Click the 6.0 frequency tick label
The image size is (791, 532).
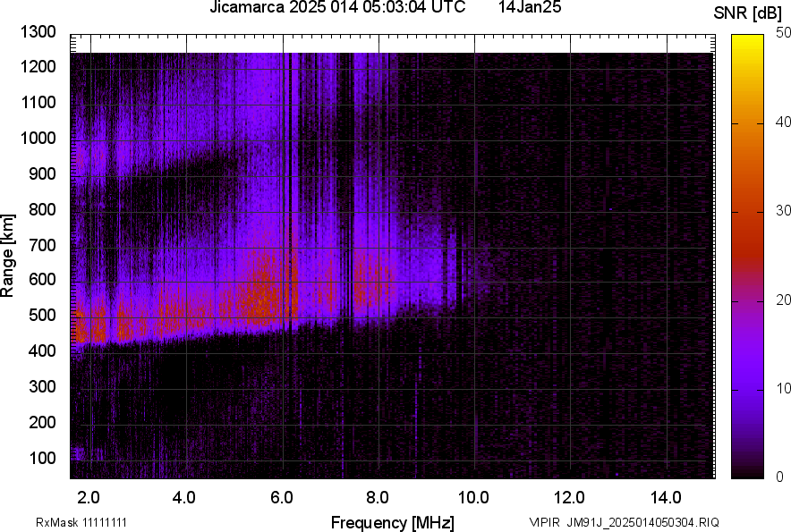282,498
